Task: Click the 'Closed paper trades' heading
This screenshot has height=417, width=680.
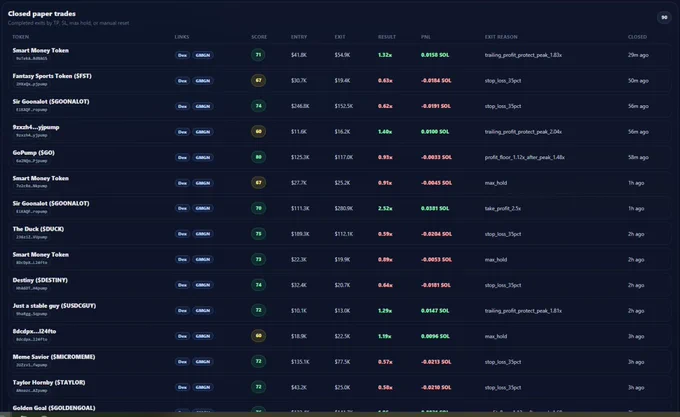Action: 42,14
